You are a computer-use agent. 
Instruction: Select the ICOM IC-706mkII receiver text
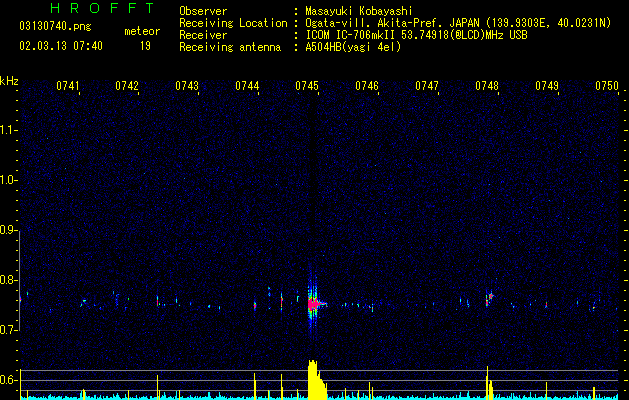tap(416, 35)
